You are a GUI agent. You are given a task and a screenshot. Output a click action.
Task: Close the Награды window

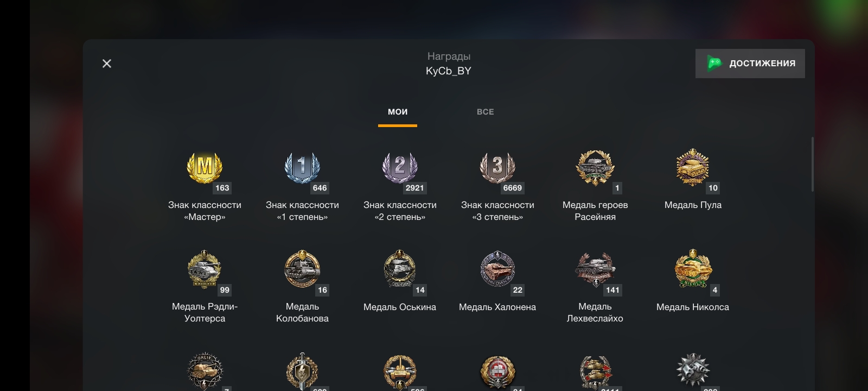click(107, 64)
